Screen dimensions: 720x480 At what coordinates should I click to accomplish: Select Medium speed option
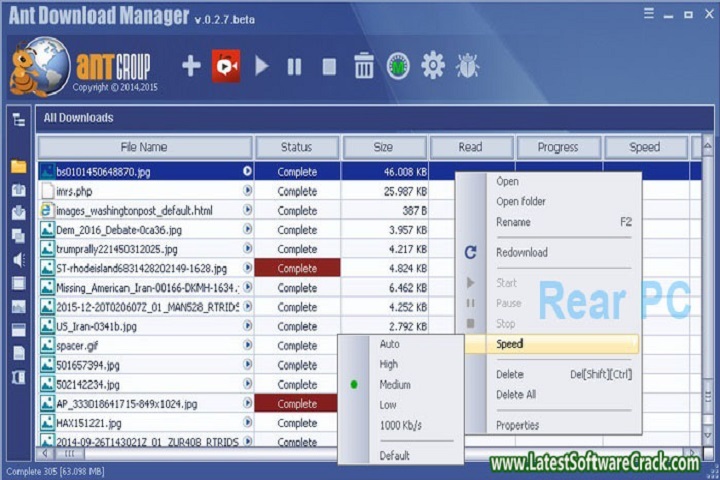tap(395, 385)
